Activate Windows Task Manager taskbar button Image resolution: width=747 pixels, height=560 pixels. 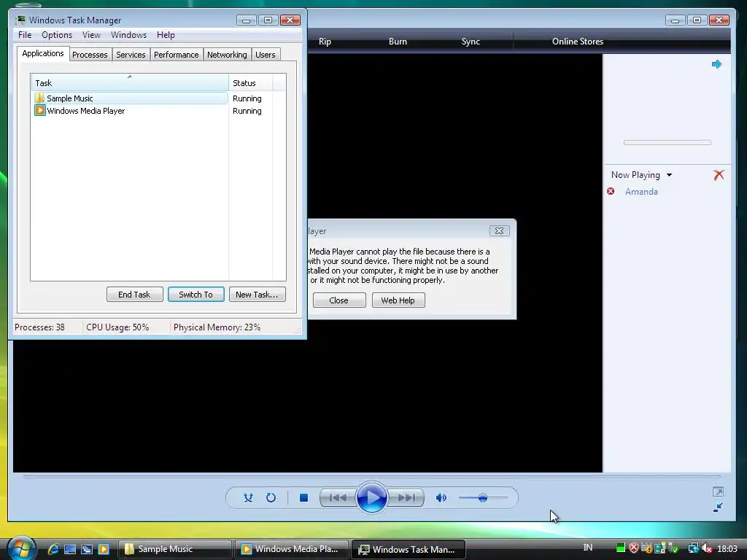click(408, 549)
